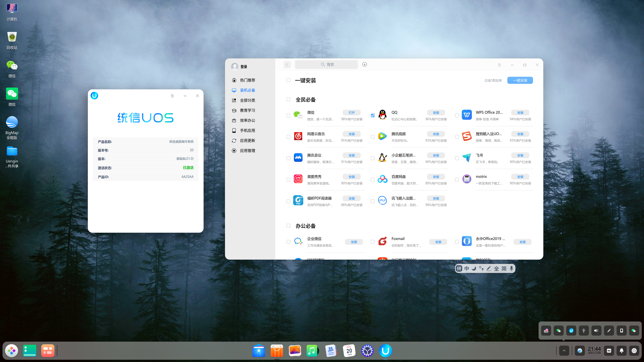This screenshot has width=644, height=362.
Task: Tick the 网易云音乐 checkbox
Action: (288, 137)
